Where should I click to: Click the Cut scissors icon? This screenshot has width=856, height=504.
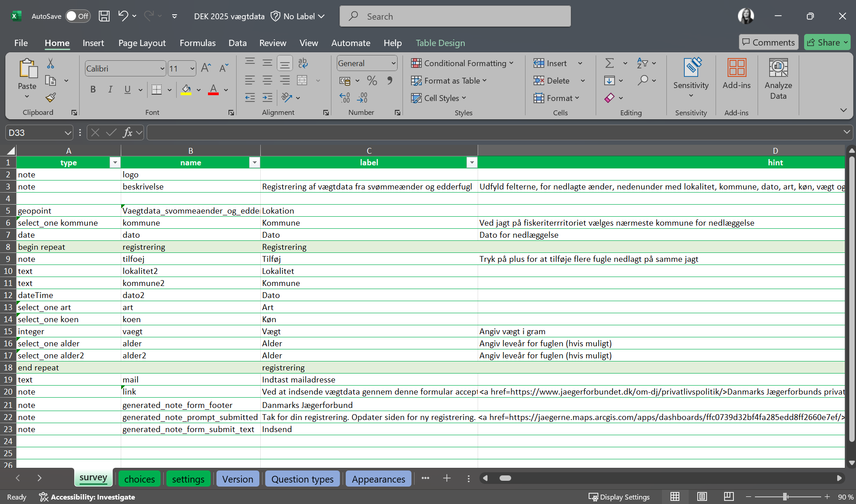coord(51,63)
